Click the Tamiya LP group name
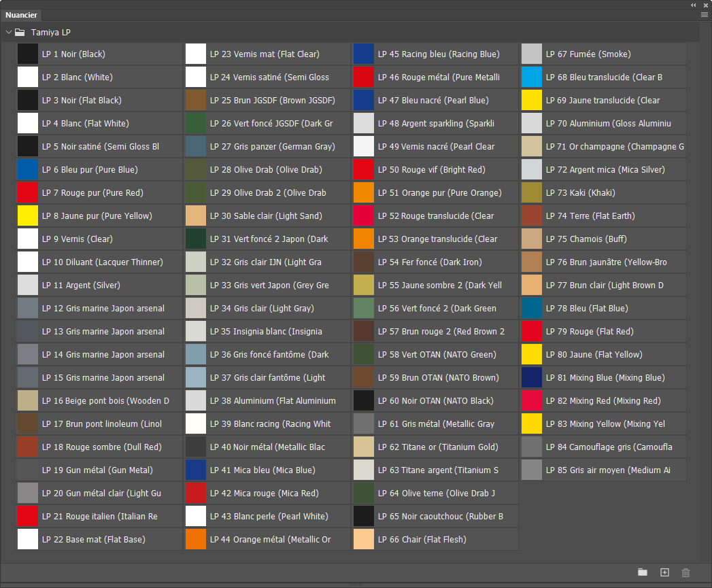Screen dimensions: 712x588 click(x=51, y=32)
